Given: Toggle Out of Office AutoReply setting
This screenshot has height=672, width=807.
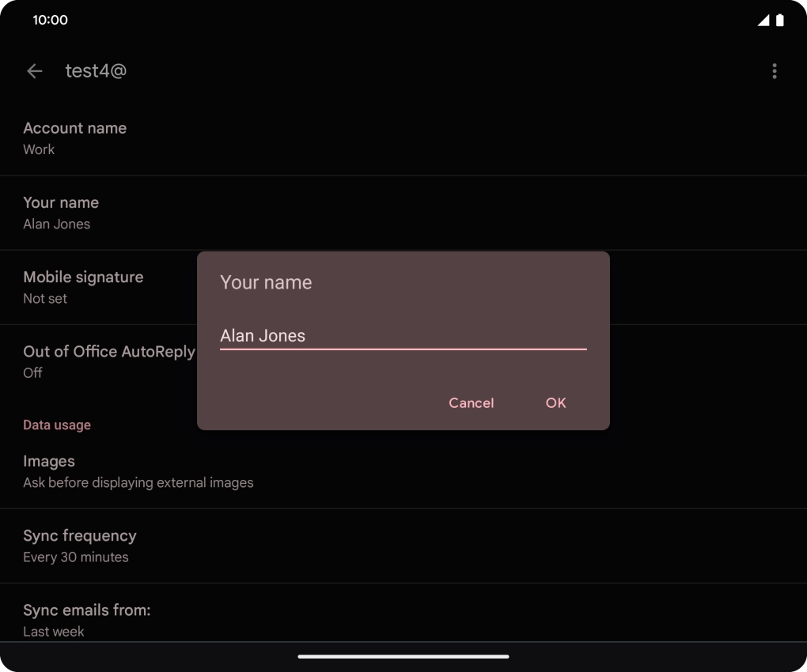Looking at the screenshot, I should pos(108,361).
